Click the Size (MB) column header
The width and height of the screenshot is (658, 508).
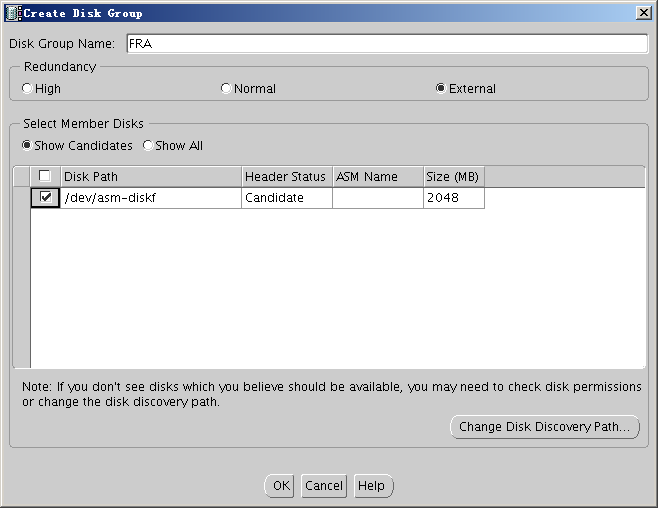[x=453, y=177]
